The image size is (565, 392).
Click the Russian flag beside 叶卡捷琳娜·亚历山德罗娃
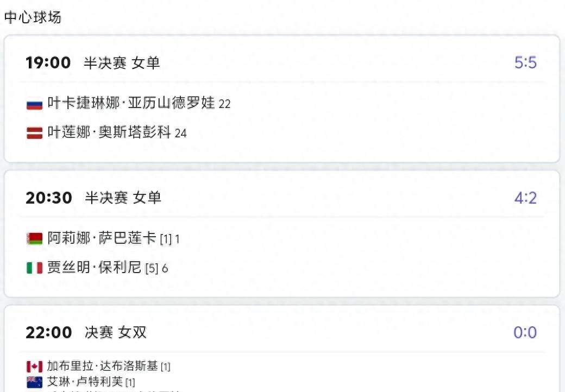click(x=35, y=104)
